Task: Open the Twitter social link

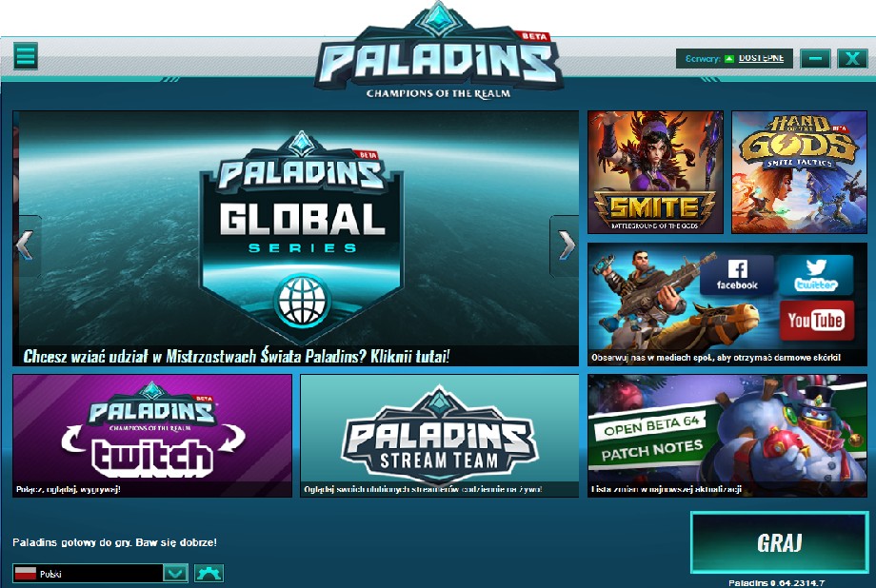Action: 816,275
